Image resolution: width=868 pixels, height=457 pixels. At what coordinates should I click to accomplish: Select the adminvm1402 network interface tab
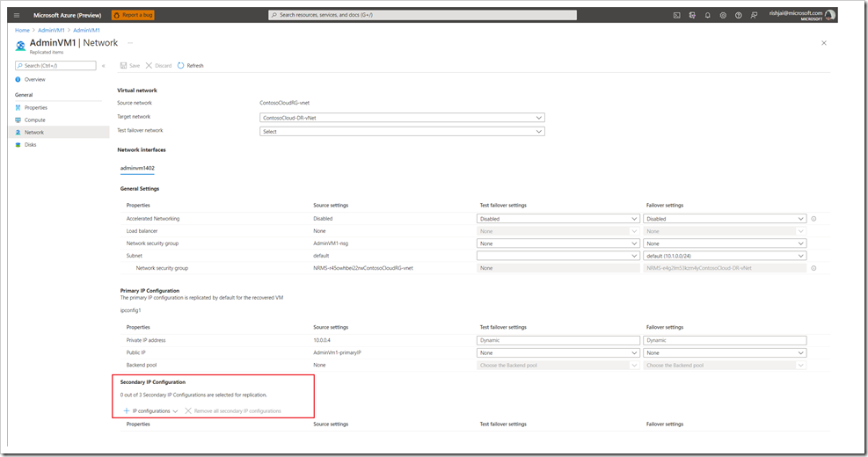point(137,168)
